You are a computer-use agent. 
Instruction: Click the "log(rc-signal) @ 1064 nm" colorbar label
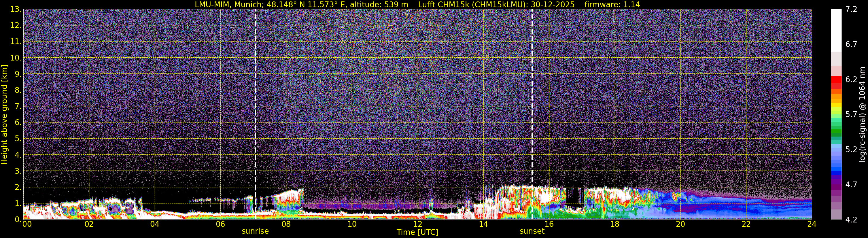863,115
